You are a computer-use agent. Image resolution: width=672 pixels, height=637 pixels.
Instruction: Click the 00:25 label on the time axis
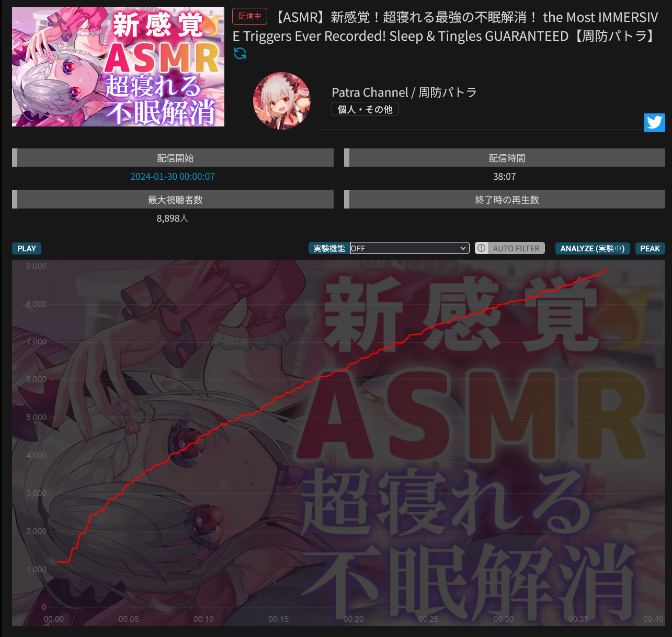coord(428,619)
